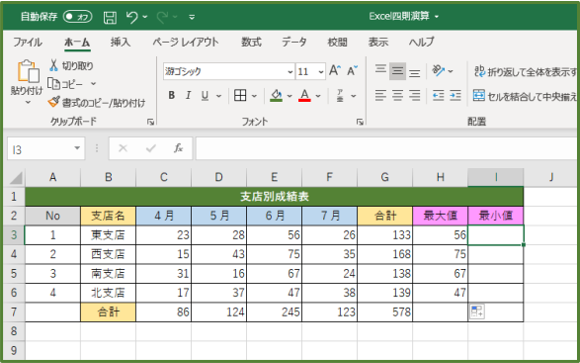Image resolution: width=580 pixels, height=363 pixels.
Task: Switch to the ホーム tab
Action: tap(77, 42)
